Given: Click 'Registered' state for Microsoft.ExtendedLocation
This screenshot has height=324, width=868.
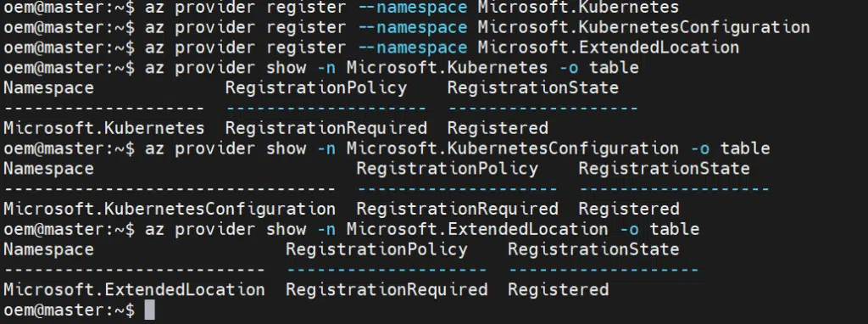Looking at the screenshot, I should tap(558, 290).
